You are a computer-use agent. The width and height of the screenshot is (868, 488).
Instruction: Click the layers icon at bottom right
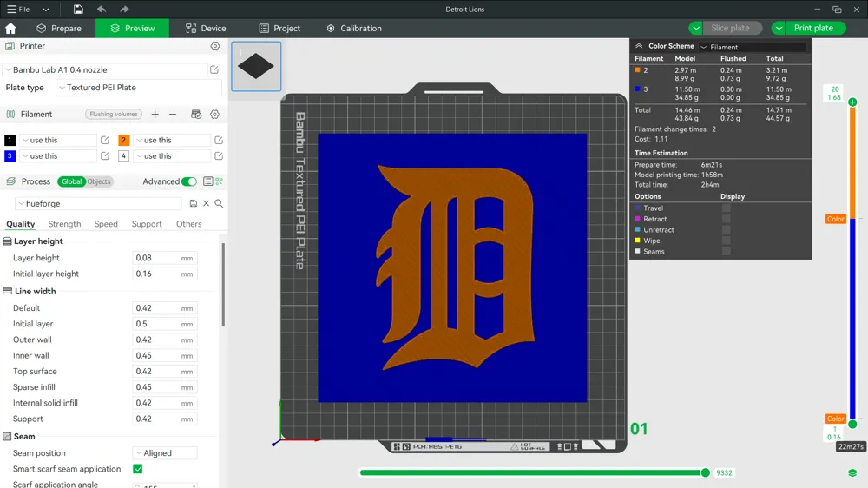852,472
